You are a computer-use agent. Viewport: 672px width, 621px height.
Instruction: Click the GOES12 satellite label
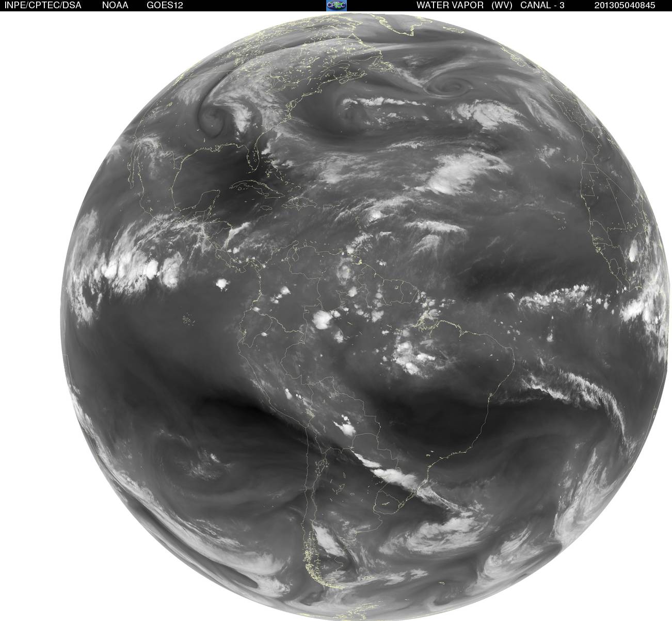(x=165, y=5)
